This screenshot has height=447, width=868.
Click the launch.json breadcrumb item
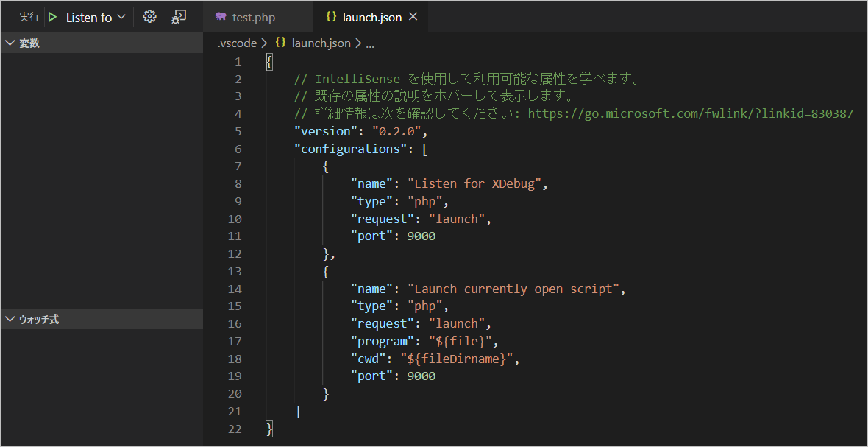click(321, 43)
